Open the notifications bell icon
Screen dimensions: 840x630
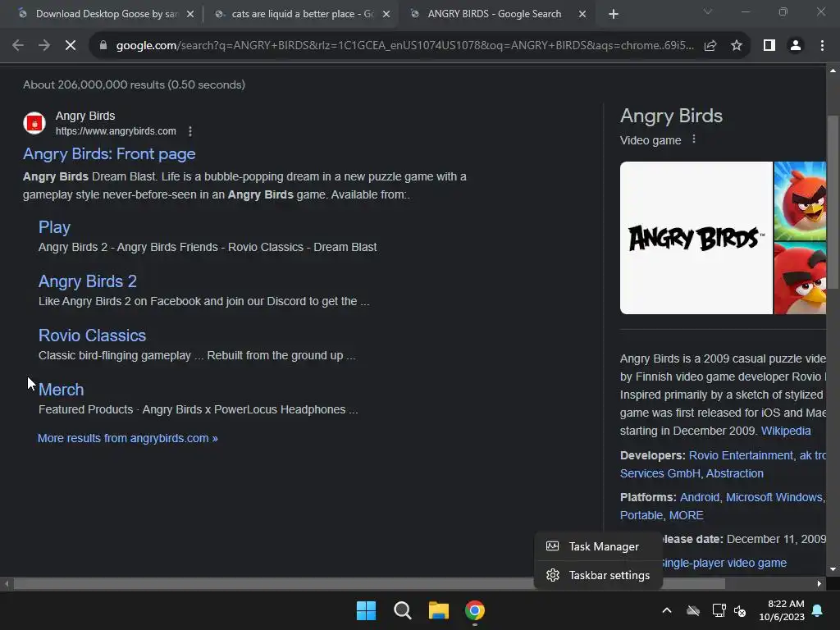click(818, 610)
